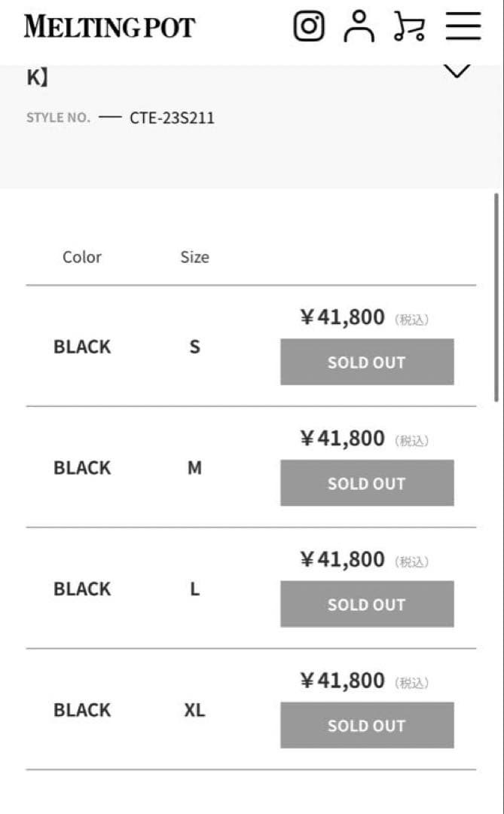View the shopping cart icon
Viewport: 504px width, 814px height.
[409, 26]
